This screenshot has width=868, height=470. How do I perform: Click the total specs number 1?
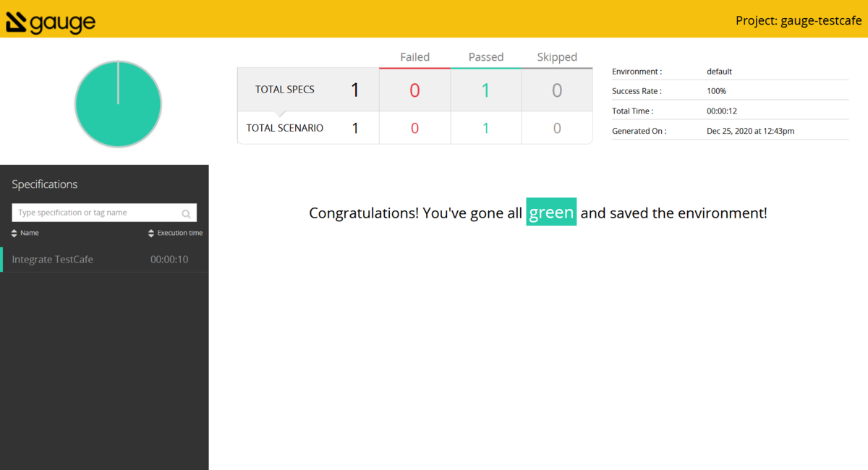pos(355,90)
